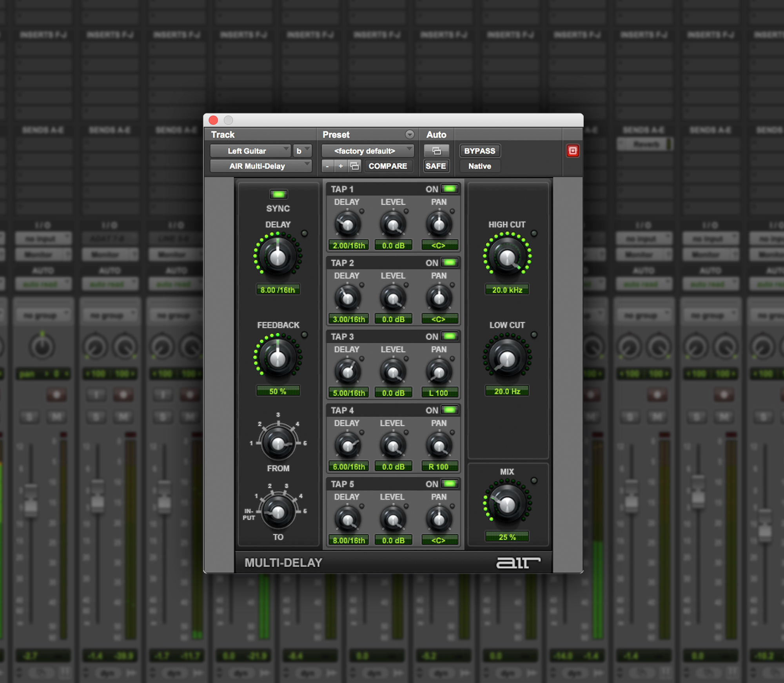Image resolution: width=784 pixels, height=683 pixels.
Task: Select the FROM feedback routing knob
Action: tap(278, 443)
